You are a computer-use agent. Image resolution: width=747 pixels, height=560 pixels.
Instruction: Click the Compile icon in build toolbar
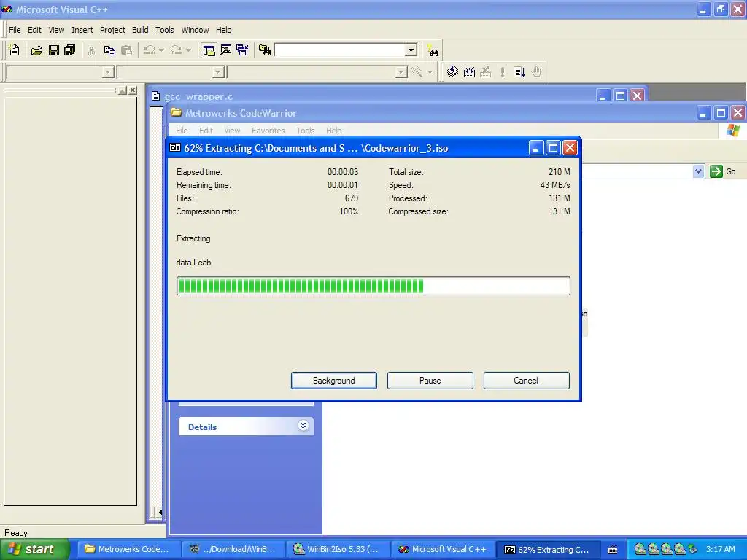tap(452, 72)
